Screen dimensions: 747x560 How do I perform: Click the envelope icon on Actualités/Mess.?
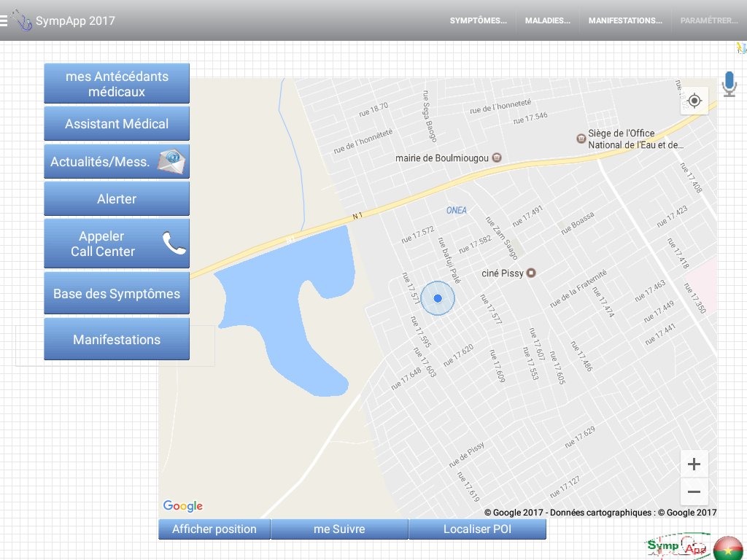[x=171, y=161]
